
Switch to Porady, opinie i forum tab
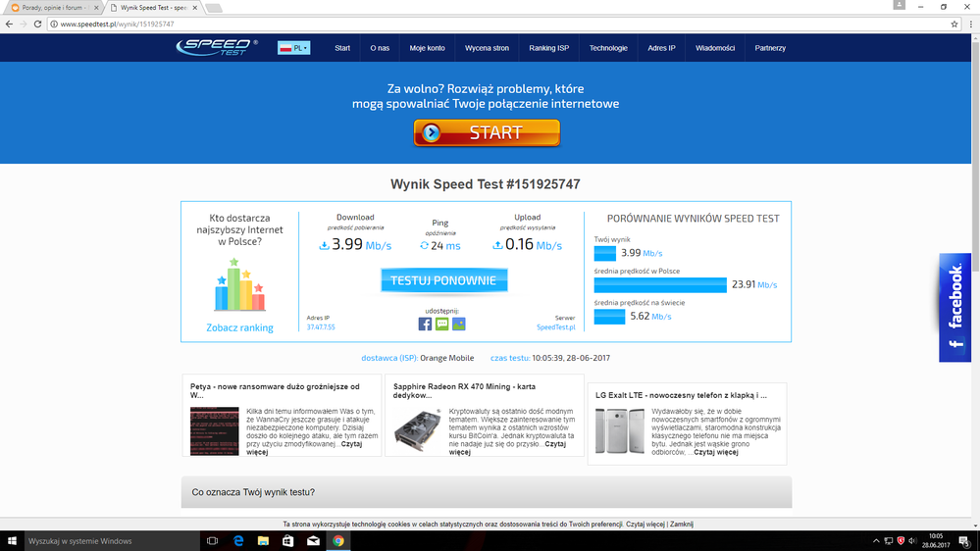[x=53, y=8]
